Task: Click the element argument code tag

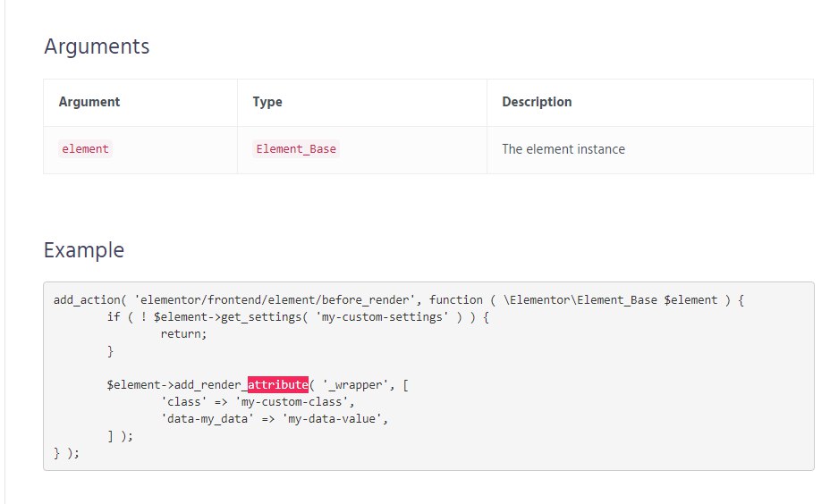Action: tap(85, 149)
